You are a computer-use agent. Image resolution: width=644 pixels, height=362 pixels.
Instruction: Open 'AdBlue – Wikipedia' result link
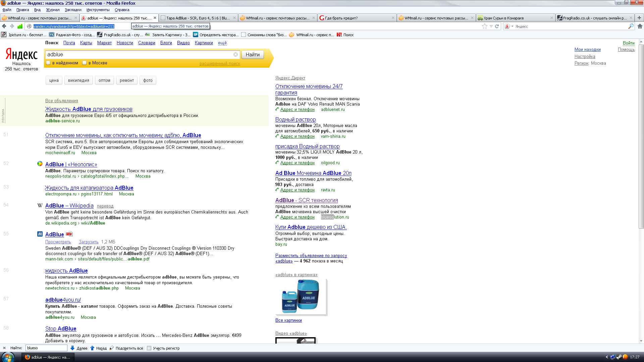(x=69, y=206)
